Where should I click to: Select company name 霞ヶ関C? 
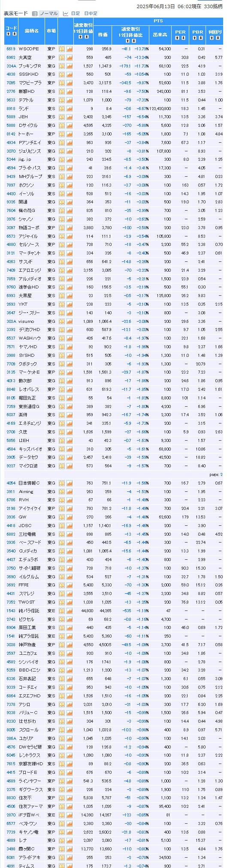[x=27, y=849]
